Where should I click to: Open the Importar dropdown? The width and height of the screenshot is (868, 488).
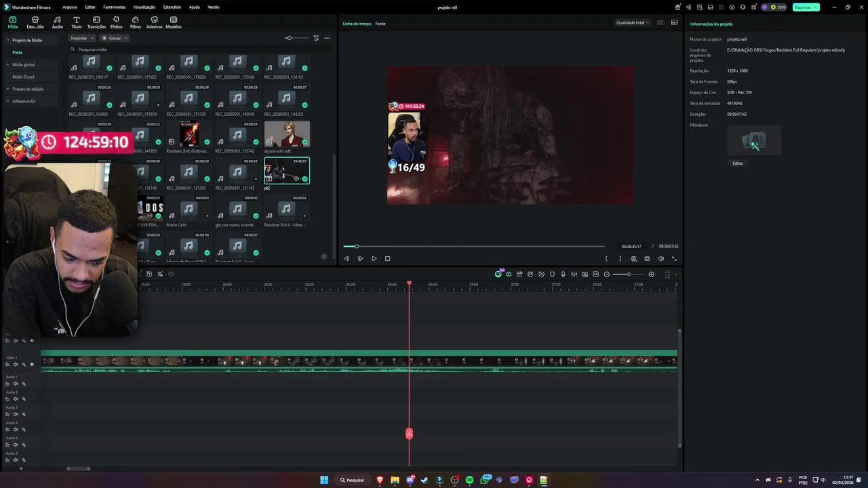[82, 38]
